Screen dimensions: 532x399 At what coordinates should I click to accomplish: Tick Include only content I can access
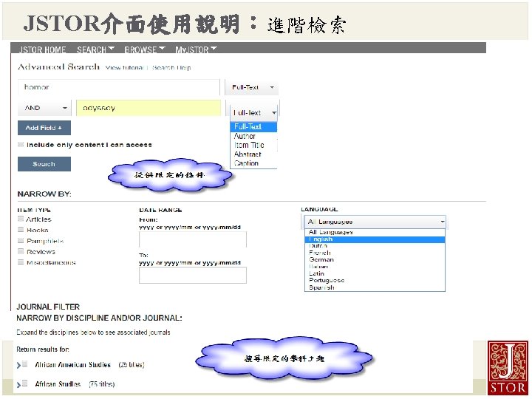(x=21, y=145)
